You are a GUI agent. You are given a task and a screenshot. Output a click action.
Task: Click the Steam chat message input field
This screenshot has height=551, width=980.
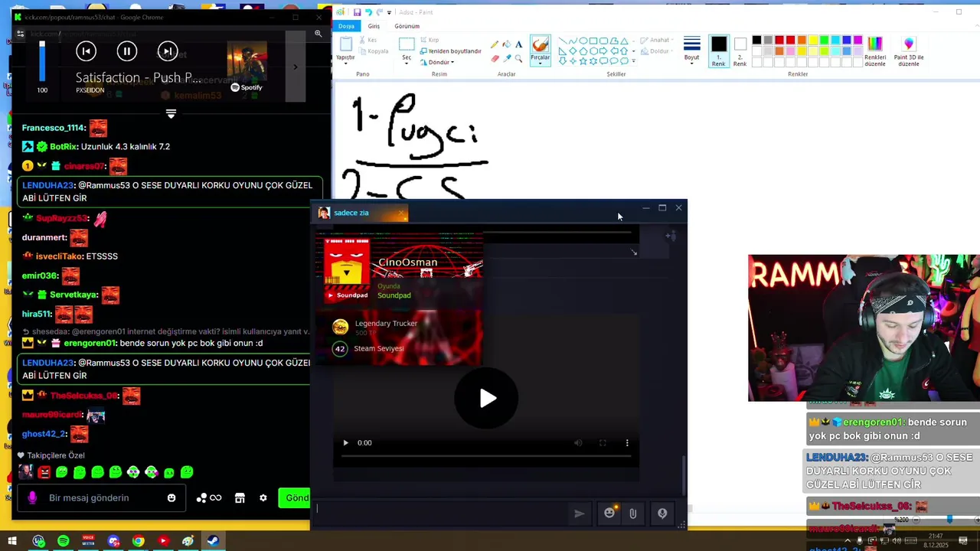(x=440, y=514)
